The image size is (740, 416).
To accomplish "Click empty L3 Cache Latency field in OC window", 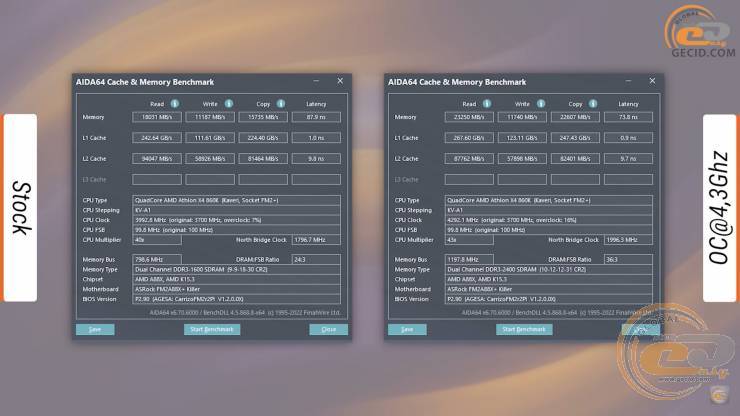I will tap(628, 179).
